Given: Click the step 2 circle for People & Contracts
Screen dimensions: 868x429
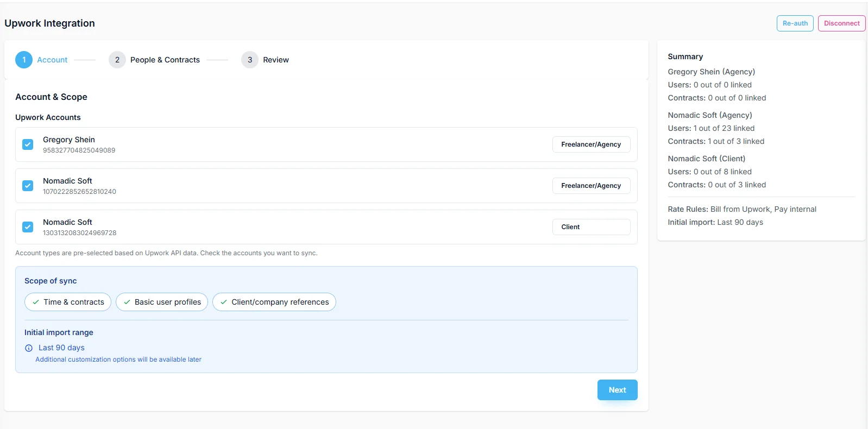Looking at the screenshot, I should coord(117,60).
